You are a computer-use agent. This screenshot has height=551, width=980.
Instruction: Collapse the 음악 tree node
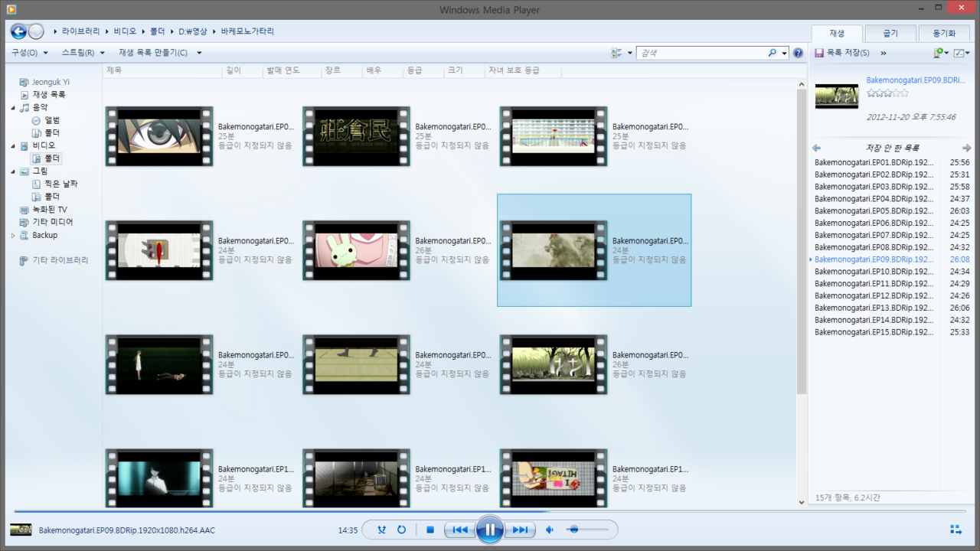point(13,107)
